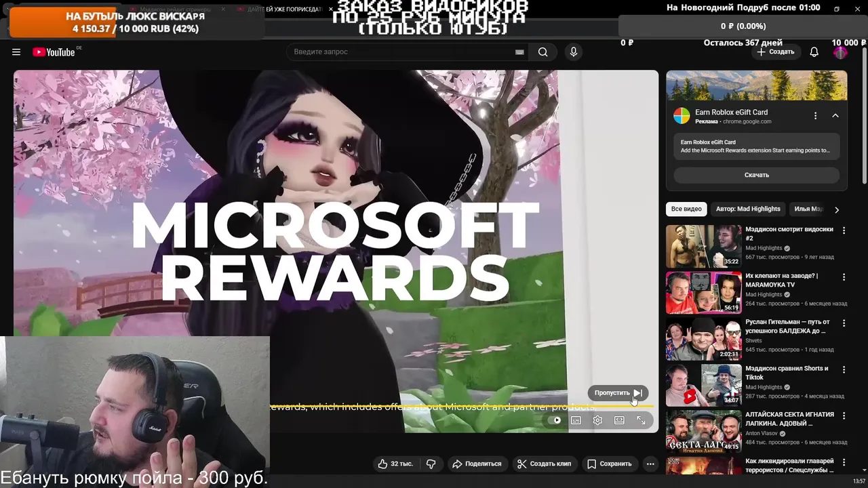Open options menu for АЛТАЙСКАЯ СЕКТА video
Viewport: 868px width, 488px height.
[844, 415]
